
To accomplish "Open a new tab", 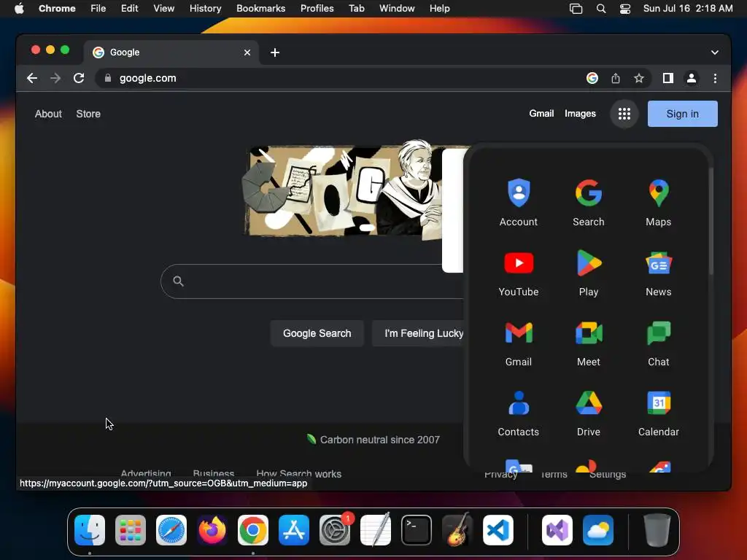I will pos(275,52).
